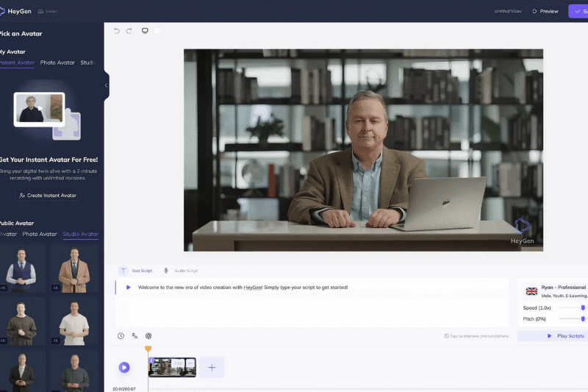Click the cloud Saved status icon

40,11
